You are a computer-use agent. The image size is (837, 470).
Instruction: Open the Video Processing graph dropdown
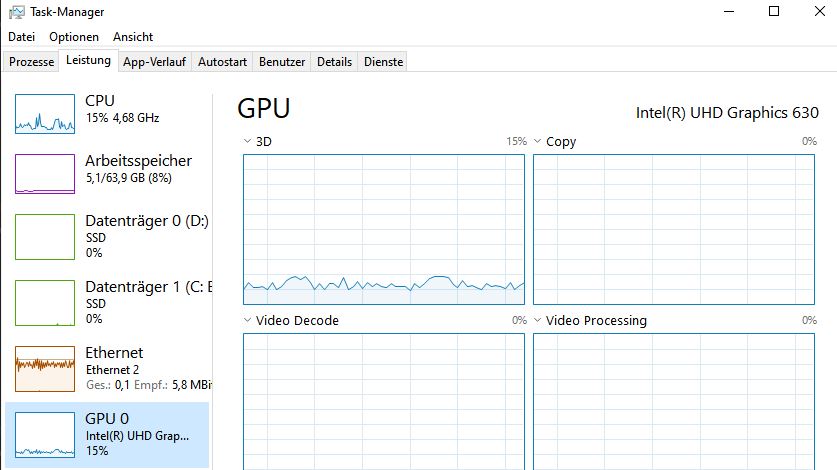coord(538,321)
